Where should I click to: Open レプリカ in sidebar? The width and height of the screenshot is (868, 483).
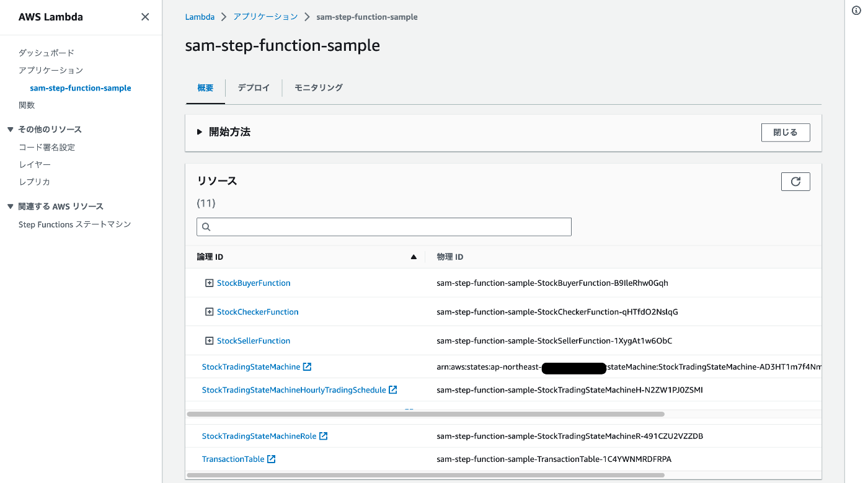[x=35, y=182]
